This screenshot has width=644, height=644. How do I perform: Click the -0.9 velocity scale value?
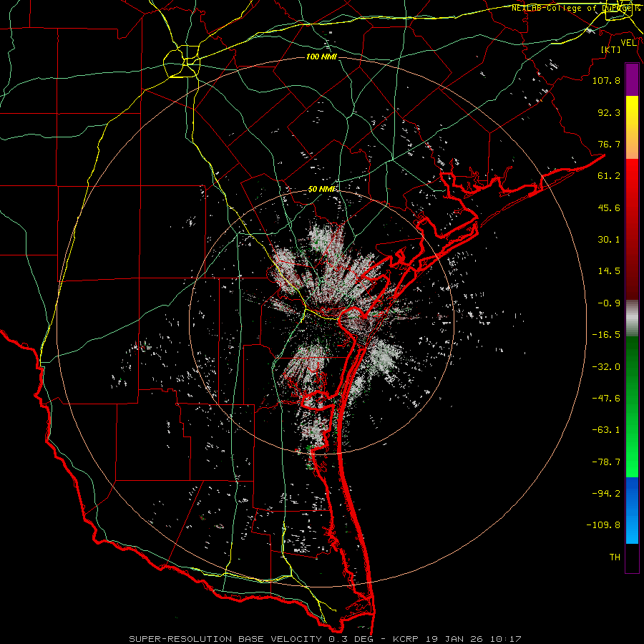pyautogui.click(x=609, y=303)
